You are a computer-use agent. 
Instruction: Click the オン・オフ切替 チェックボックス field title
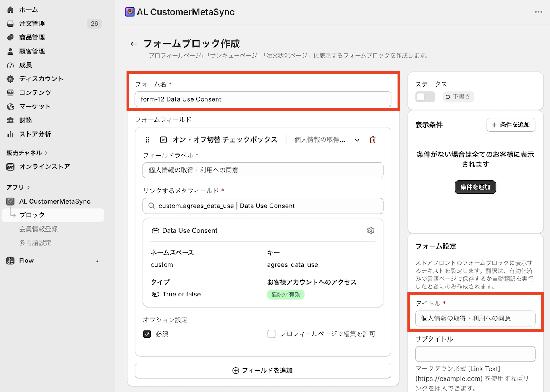(x=225, y=140)
